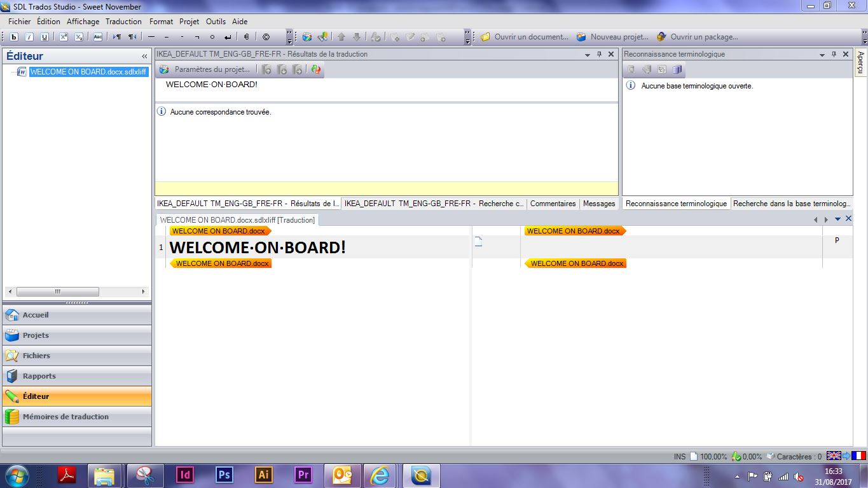Set right-to-left paragraph direction
This screenshot has height=488, width=868.
[132, 37]
